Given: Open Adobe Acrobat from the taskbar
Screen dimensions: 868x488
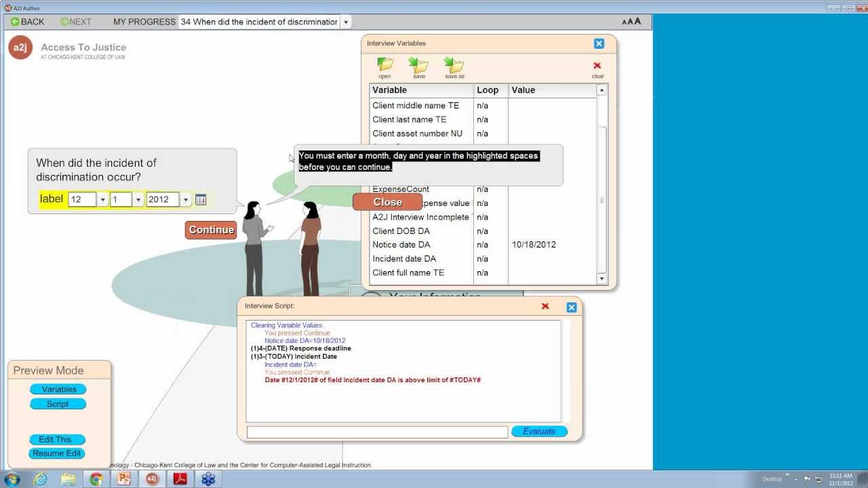Looking at the screenshot, I should [180, 479].
